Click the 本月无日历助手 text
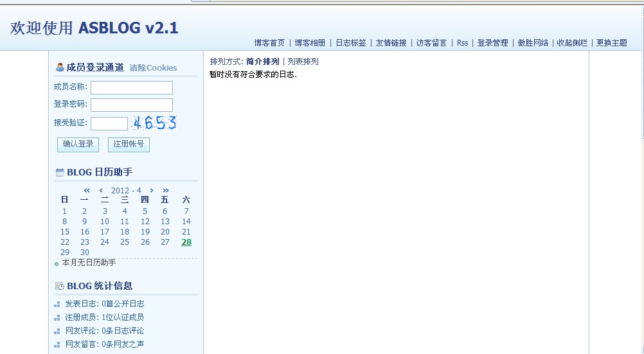 coord(89,263)
